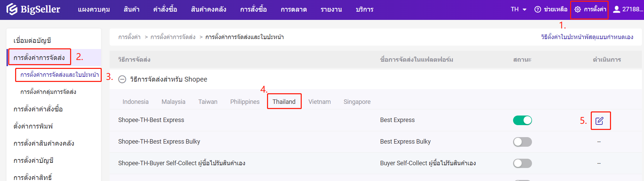644x181 pixels.
Task: Go to การตั้งค่า breadcrumb link
Action: (129, 37)
